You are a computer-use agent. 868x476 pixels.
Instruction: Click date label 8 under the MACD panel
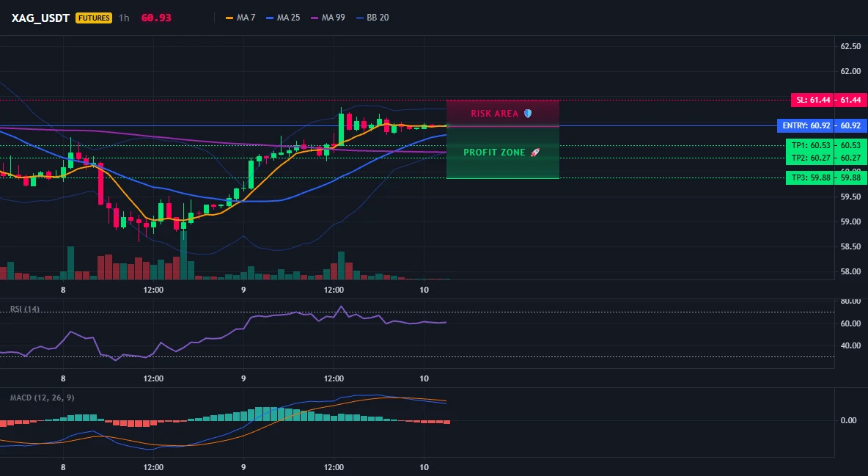point(63,467)
